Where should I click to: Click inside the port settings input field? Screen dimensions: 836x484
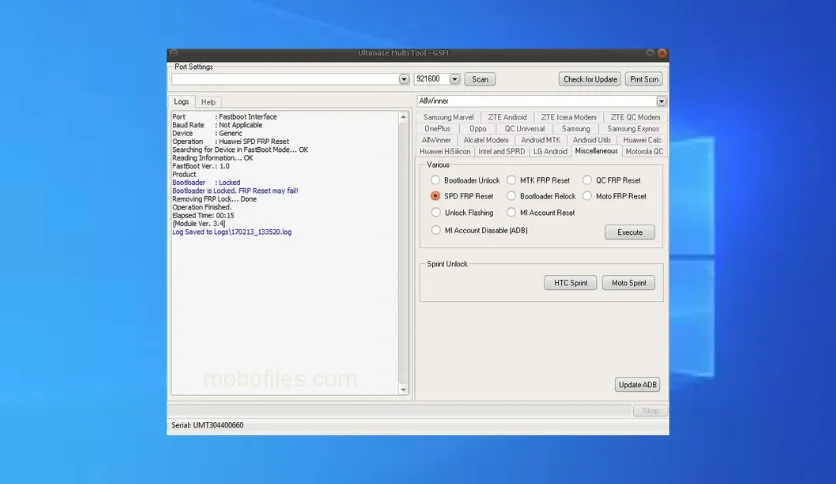click(x=285, y=79)
